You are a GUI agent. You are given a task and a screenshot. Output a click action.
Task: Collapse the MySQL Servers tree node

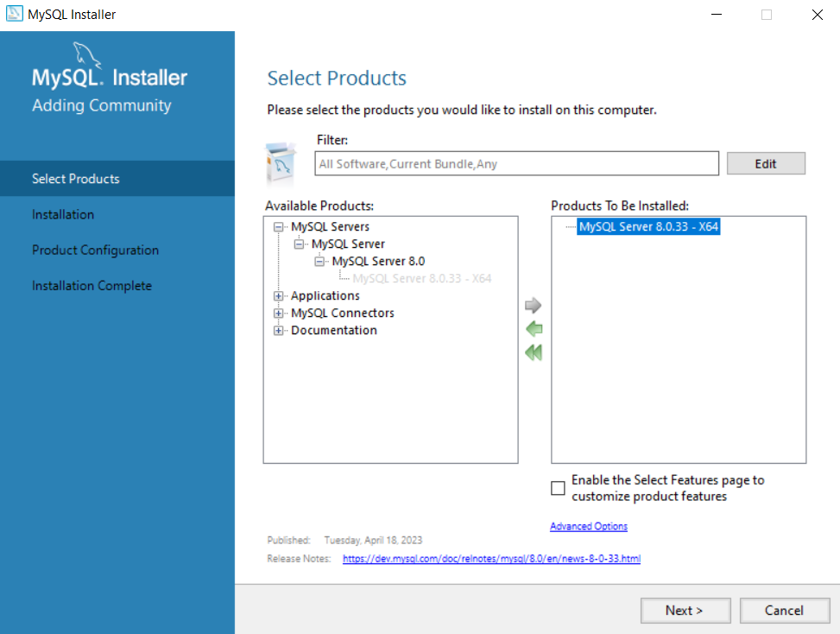(x=277, y=226)
